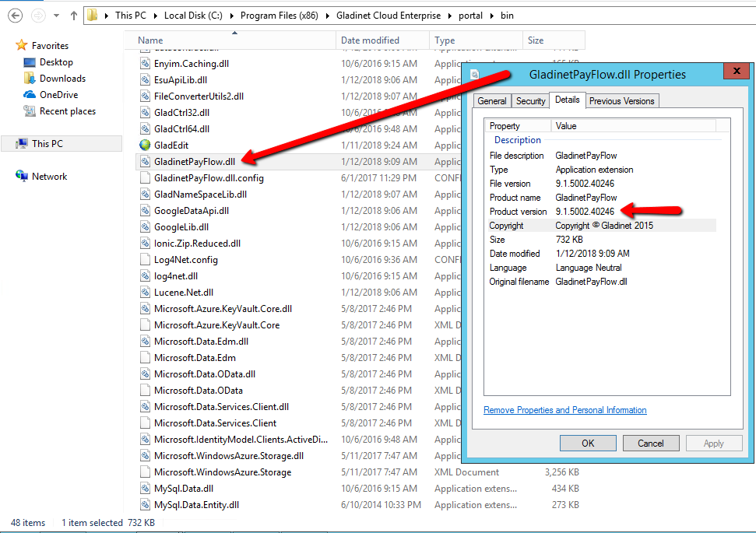Select the GladinetPayFlow.dll.config file icon
Image resolution: width=756 pixels, height=533 pixels.
click(145, 178)
